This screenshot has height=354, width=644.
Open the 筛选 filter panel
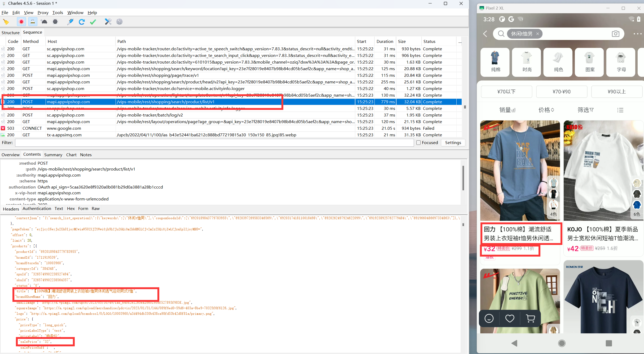coord(585,110)
